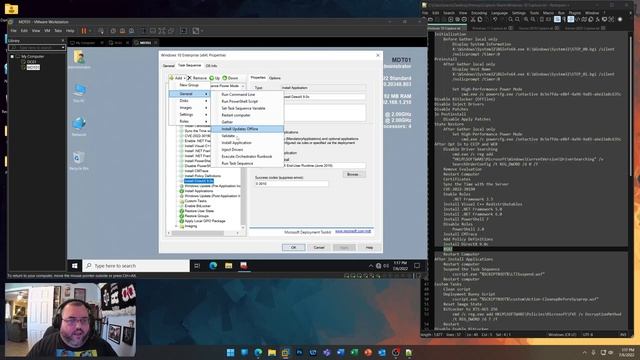Open the Images submenu
The image size is (640, 360).
189,108
